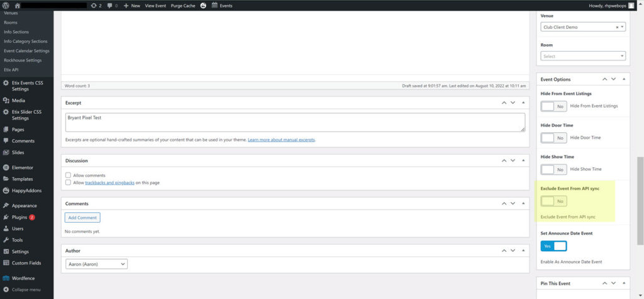Open Plugins from the sidebar
Image resolution: width=644 pixels, height=299 pixels.
pos(19,217)
